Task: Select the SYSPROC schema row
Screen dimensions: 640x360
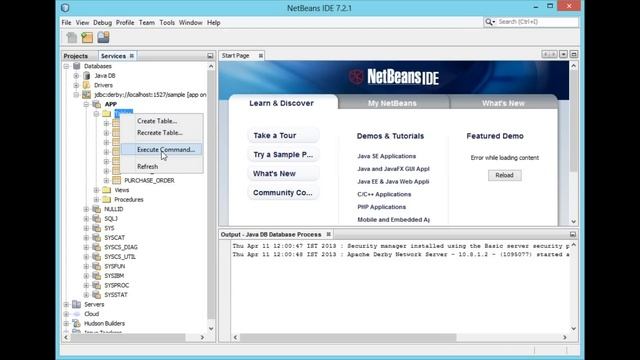Action: coord(116,285)
